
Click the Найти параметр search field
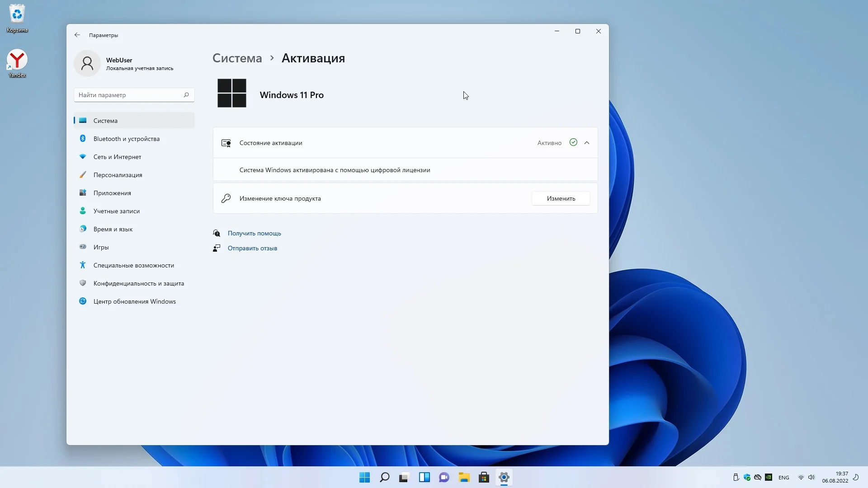coord(129,95)
